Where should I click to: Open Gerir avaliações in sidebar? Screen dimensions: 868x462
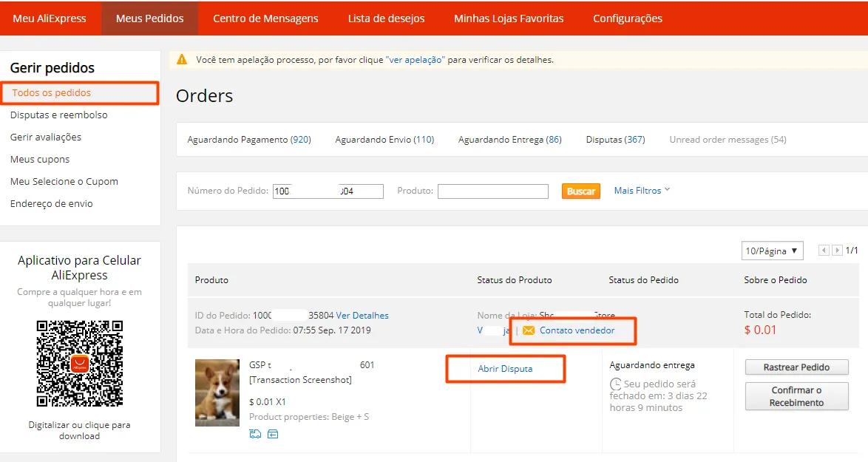pyautogui.click(x=45, y=137)
